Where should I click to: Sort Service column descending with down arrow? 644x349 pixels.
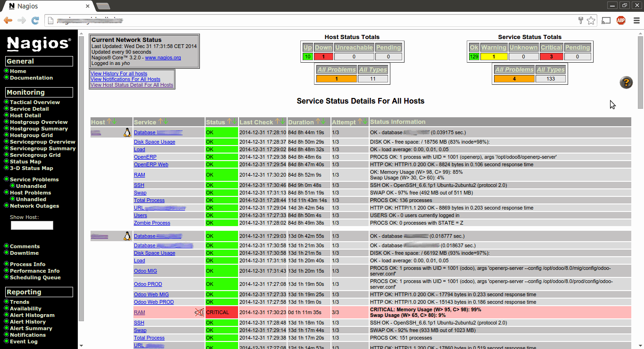165,122
